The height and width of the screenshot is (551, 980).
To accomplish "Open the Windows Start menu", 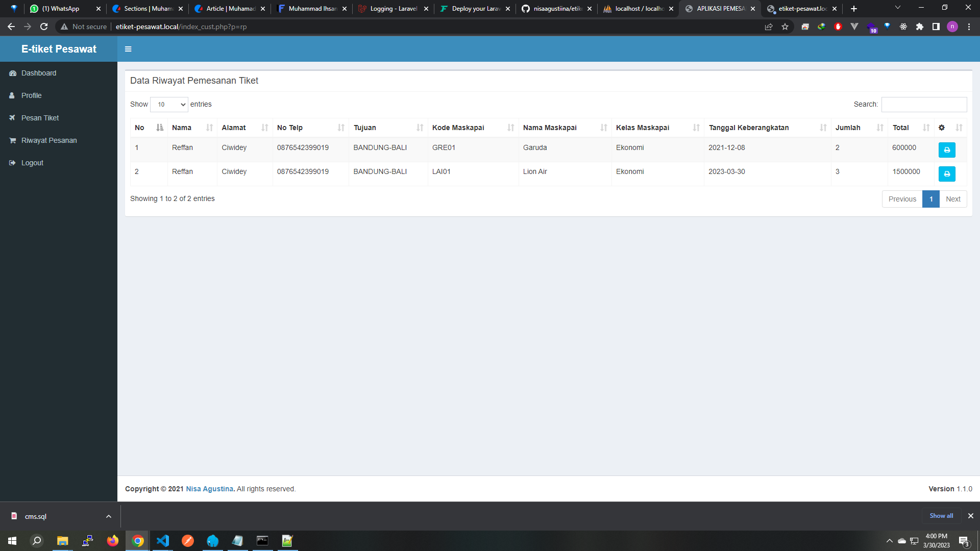I will click(x=12, y=541).
